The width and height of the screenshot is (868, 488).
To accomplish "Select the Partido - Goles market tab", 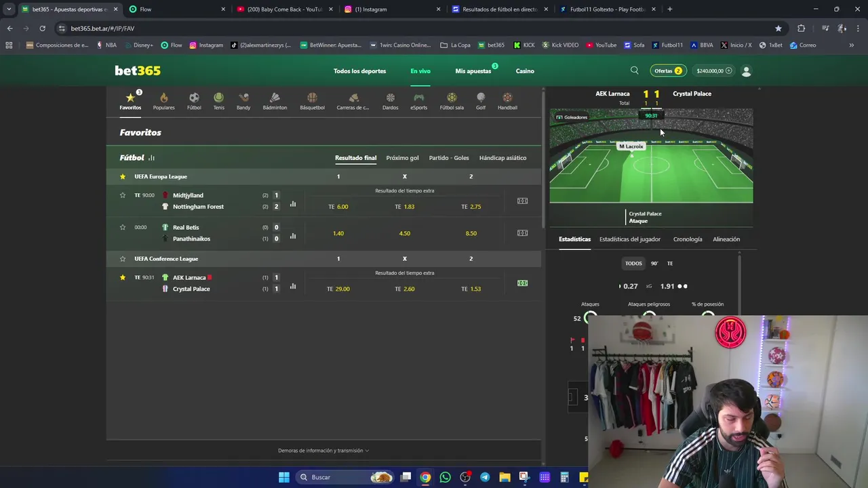I will coord(449,158).
